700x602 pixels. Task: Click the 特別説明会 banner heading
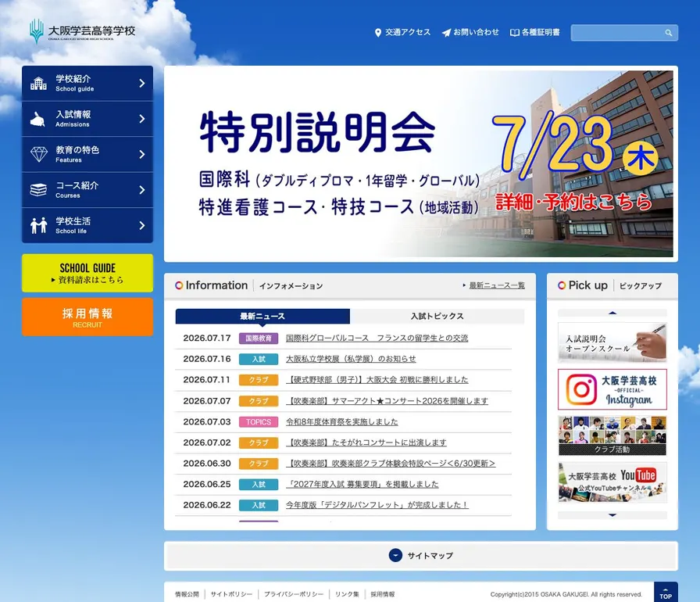coord(317,132)
